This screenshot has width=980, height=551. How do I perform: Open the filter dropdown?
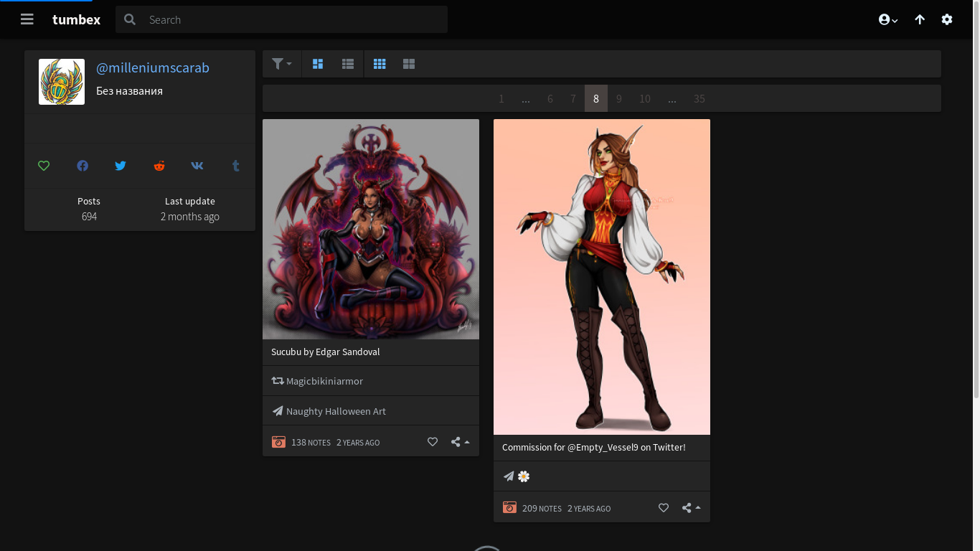click(x=282, y=64)
